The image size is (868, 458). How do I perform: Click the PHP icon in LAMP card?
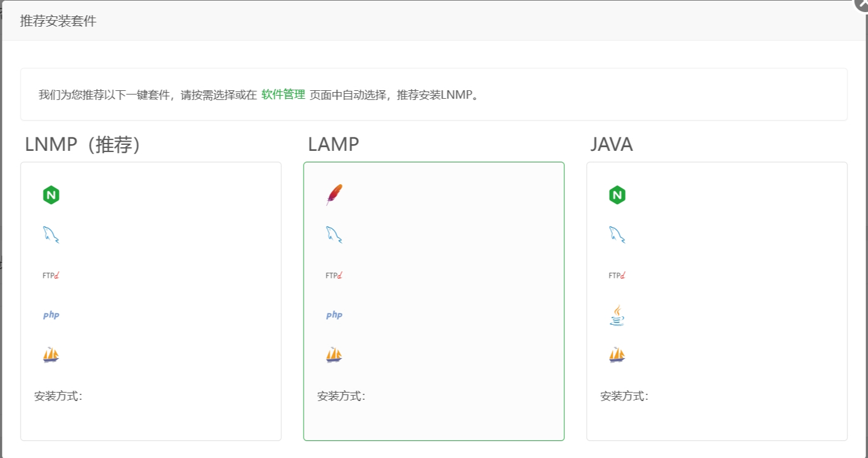(x=334, y=315)
